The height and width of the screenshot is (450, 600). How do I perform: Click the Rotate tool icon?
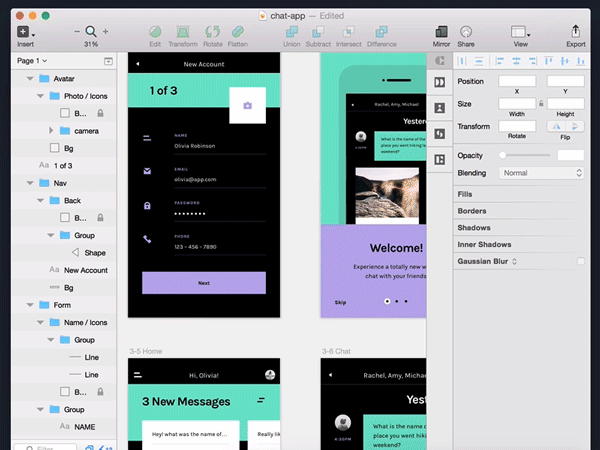pos(212,32)
